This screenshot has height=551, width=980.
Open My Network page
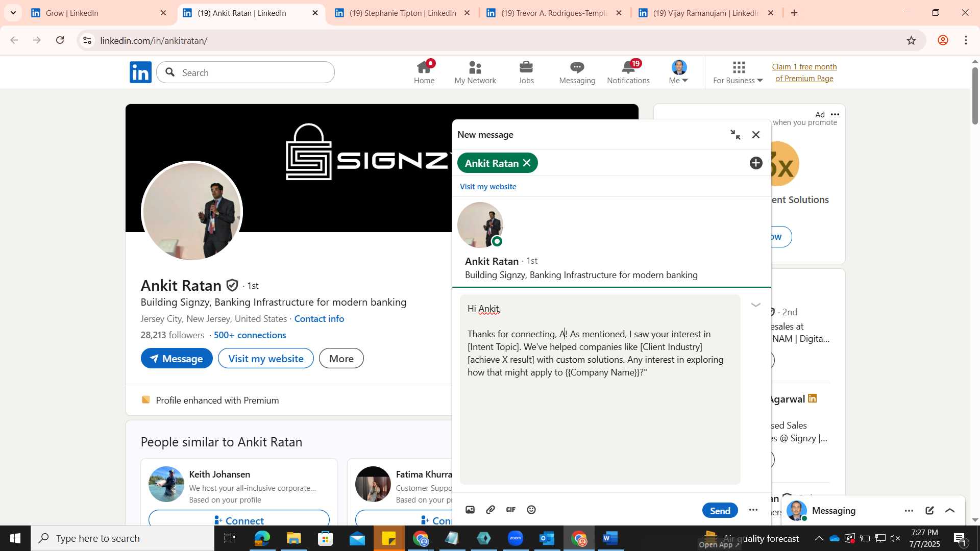tap(475, 72)
